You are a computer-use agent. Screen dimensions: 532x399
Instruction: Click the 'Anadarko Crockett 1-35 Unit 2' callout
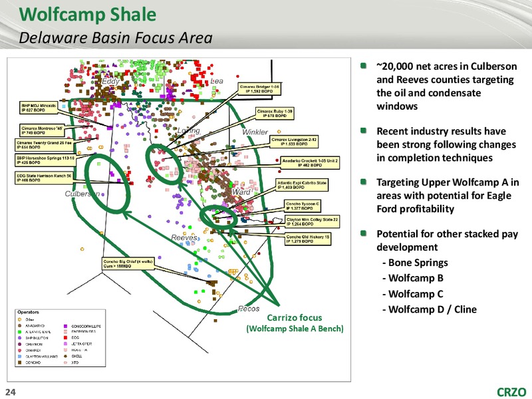click(310, 163)
